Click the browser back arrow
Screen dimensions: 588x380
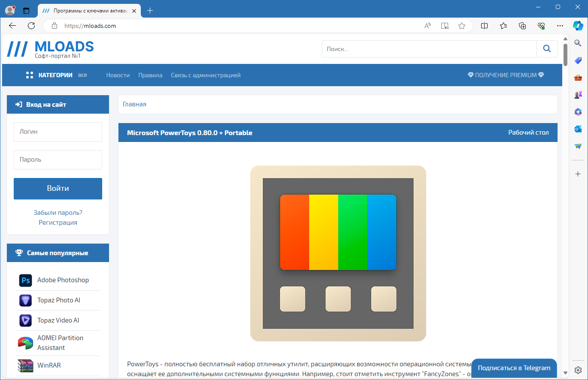(12, 26)
